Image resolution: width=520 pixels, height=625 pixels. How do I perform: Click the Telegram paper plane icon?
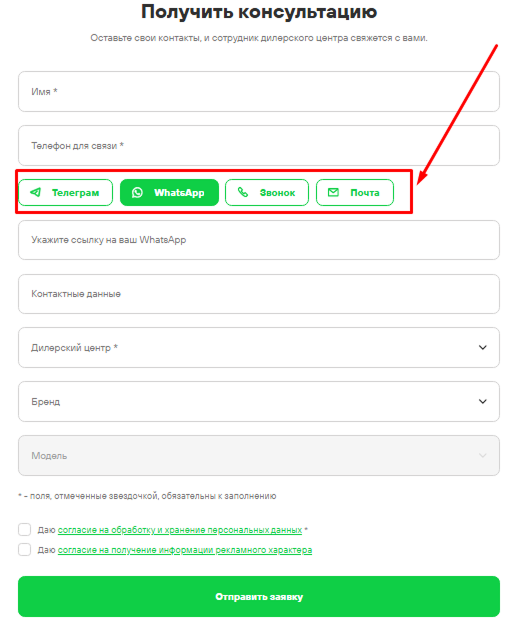pyautogui.click(x=35, y=193)
